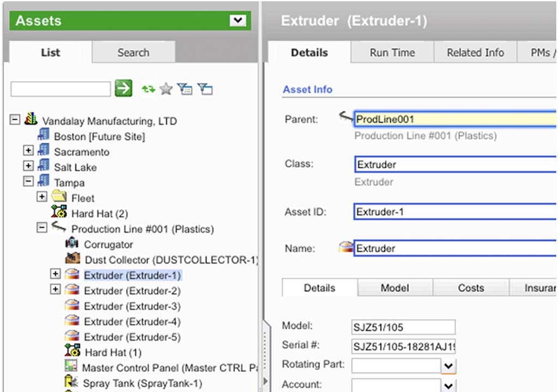The image size is (558, 392).
Task: Open the Rotating Part dropdown
Action: click(x=448, y=366)
